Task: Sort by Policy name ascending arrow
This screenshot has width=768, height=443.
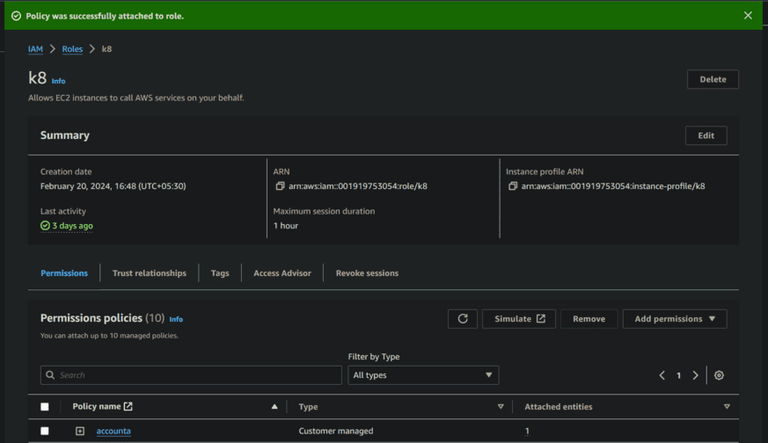Action: (274, 407)
